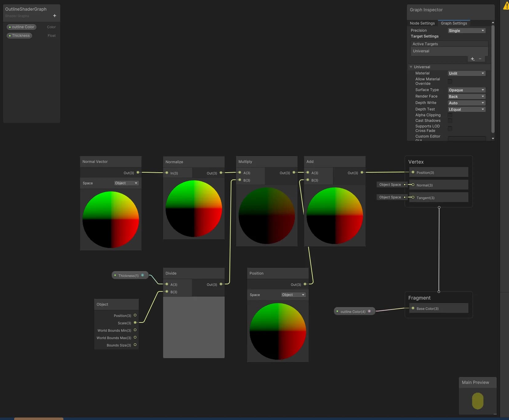Select the Thickness(1) property node
The height and width of the screenshot is (420, 509).
coord(130,275)
